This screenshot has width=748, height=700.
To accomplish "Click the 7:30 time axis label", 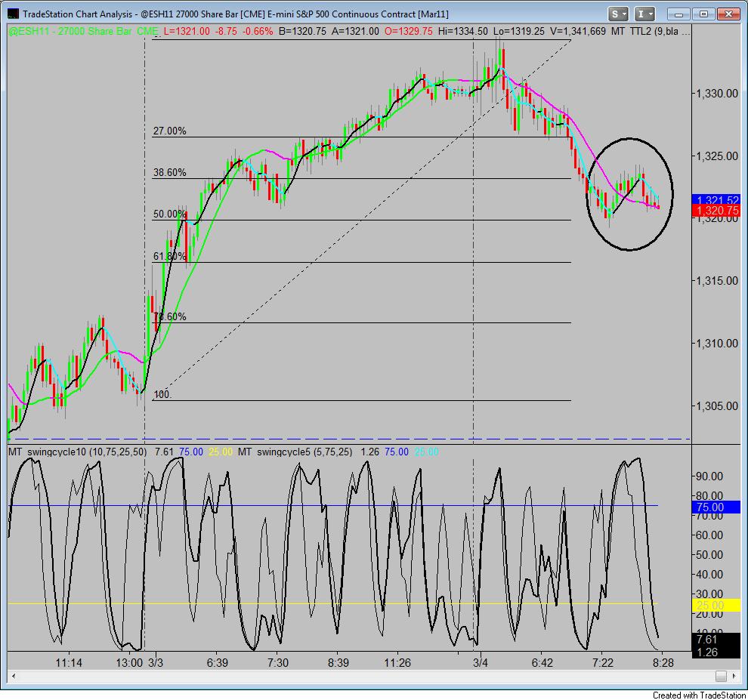I will [277, 663].
